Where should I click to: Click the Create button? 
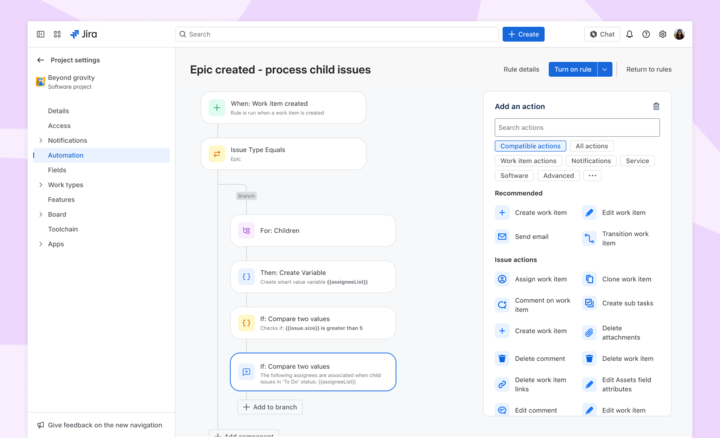pyautogui.click(x=523, y=34)
